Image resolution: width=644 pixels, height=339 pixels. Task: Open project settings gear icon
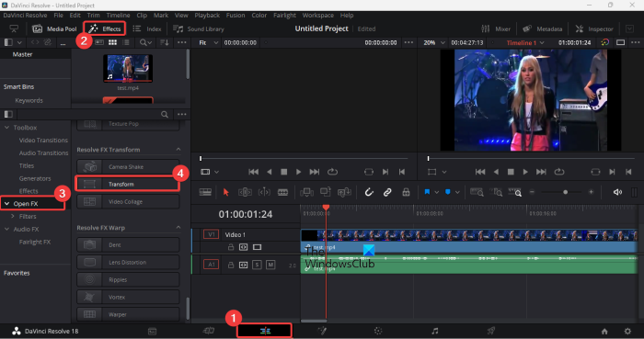click(627, 332)
